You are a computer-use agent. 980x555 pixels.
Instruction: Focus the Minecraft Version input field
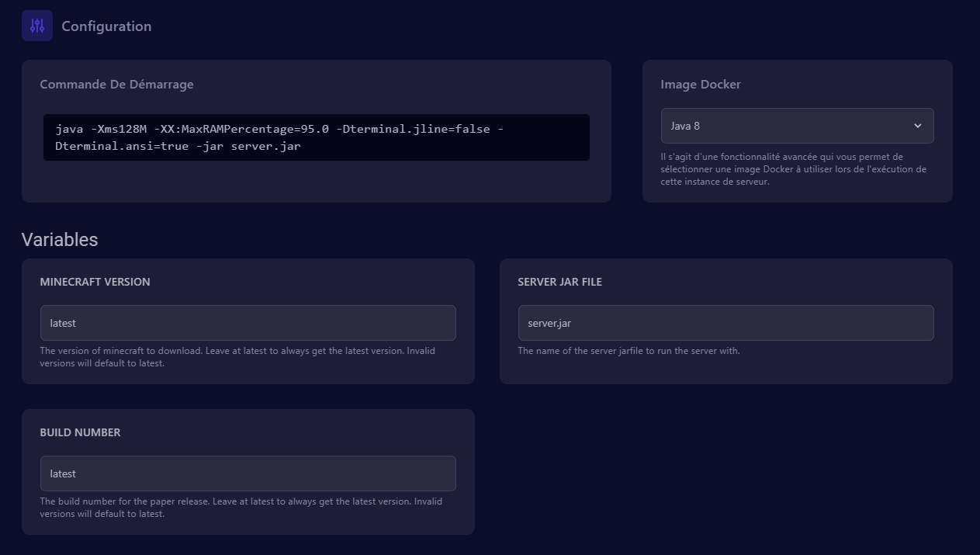click(x=248, y=323)
